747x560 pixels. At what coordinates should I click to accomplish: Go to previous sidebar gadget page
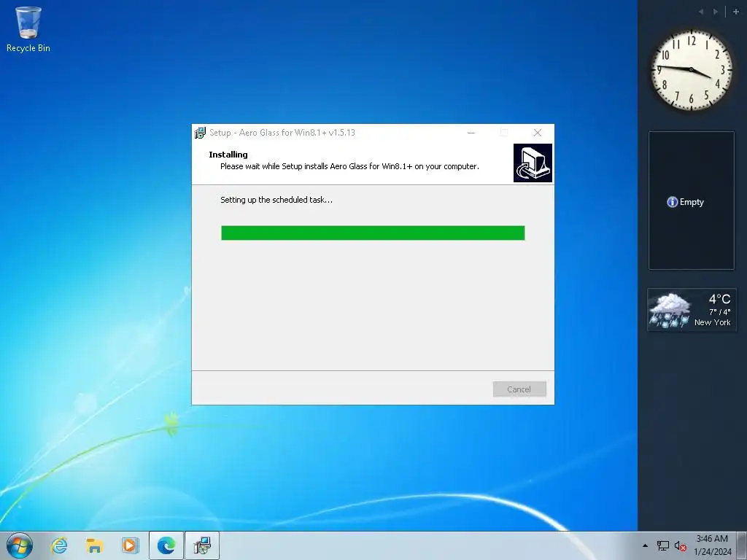(x=701, y=12)
